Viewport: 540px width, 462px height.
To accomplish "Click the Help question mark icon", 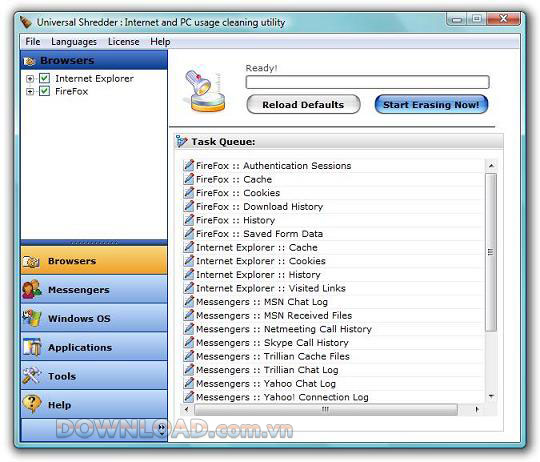I will click(x=32, y=404).
